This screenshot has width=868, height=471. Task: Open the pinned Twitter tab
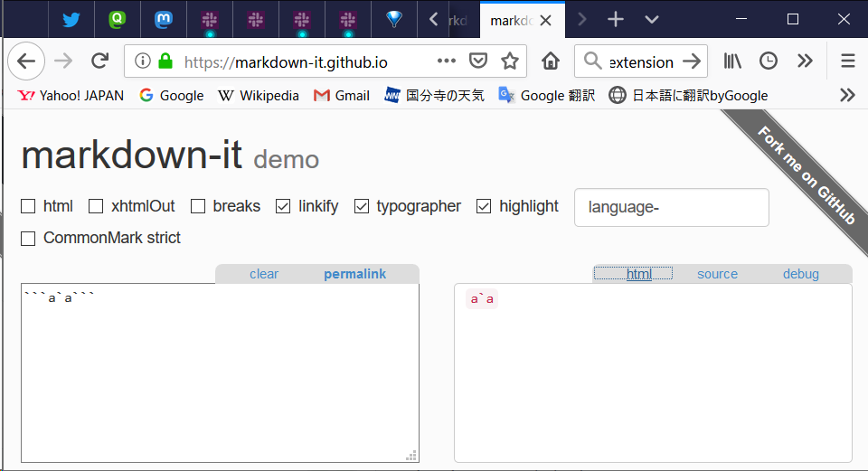tap(71, 20)
